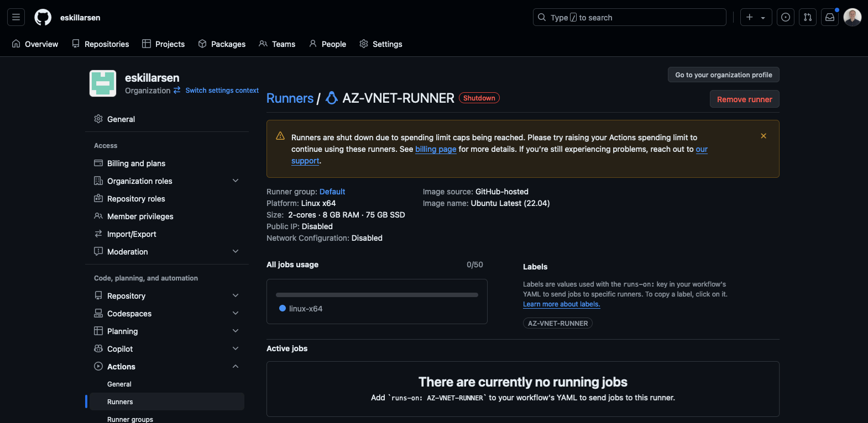Click 'Switch settings context' link

coord(222,90)
